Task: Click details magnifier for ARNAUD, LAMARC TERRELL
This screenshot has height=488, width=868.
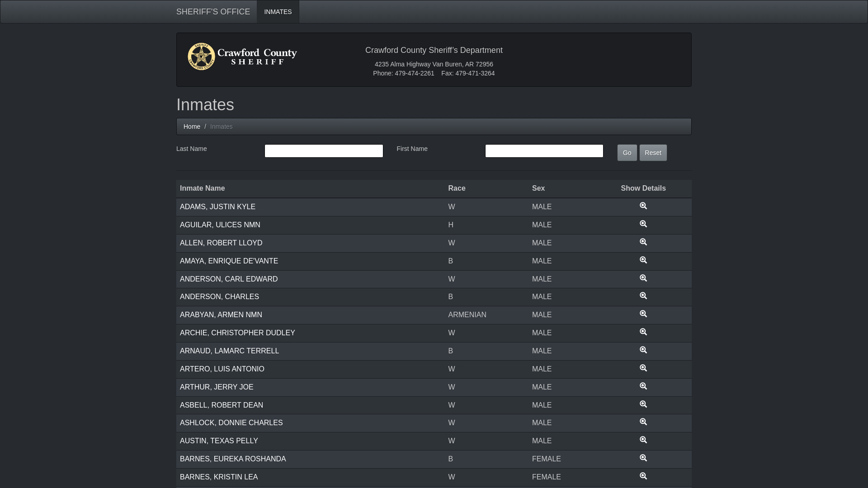Action: click(x=643, y=350)
